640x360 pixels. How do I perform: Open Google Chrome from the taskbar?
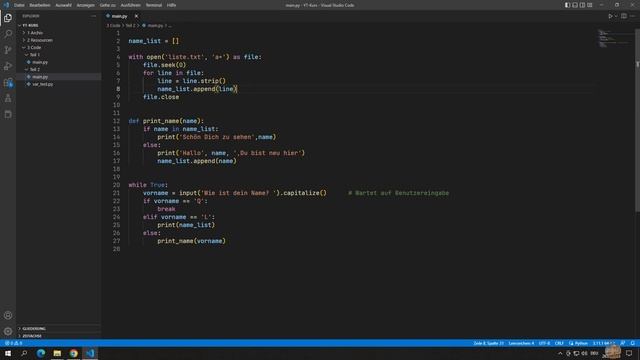click(73, 353)
